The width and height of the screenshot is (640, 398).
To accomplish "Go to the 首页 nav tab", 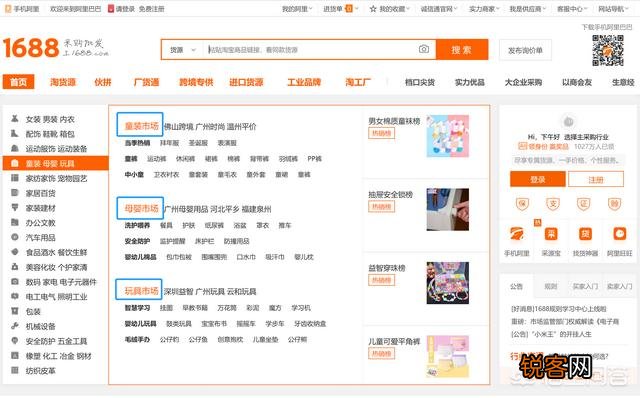I will pos(18,82).
